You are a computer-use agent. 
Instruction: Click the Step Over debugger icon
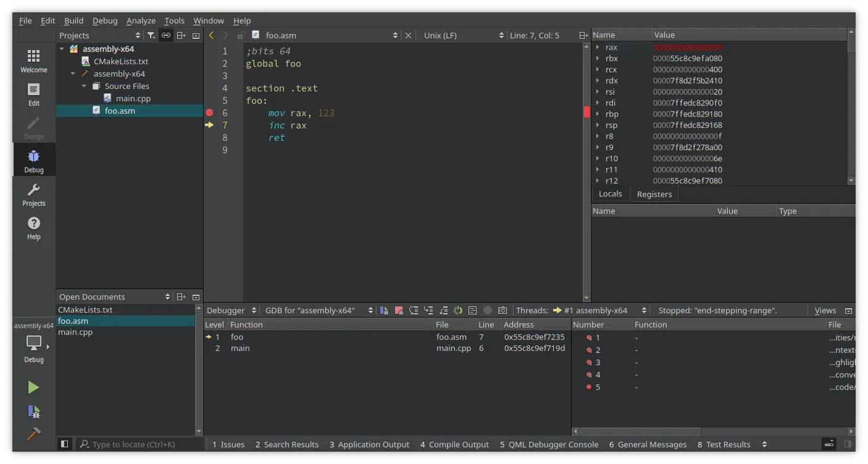pos(414,310)
